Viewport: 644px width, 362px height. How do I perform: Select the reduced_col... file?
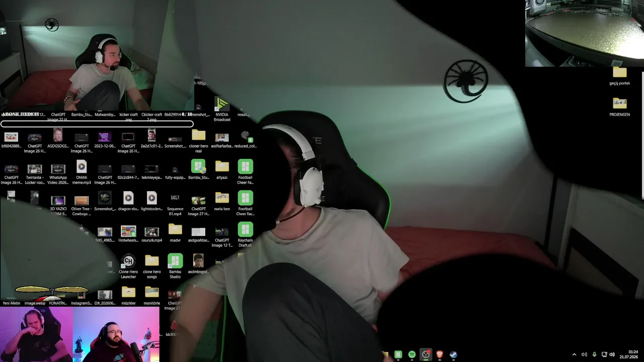(245, 139)
